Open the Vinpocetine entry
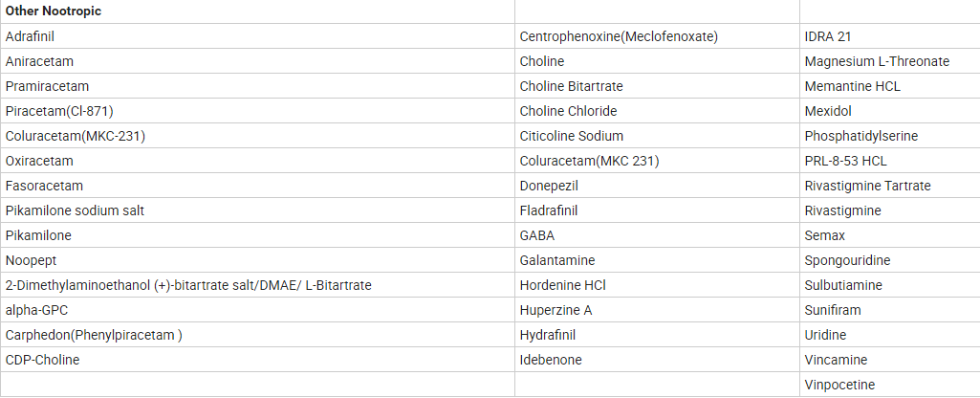 pyautogui.click(x=839, y=385)
